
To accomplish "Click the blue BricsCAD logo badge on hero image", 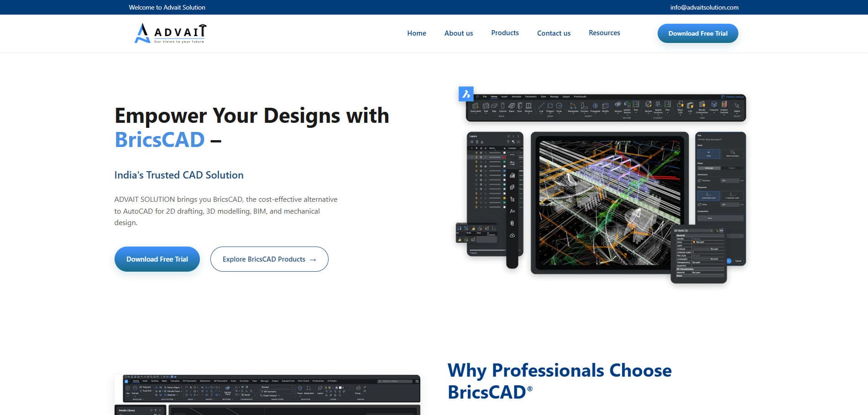I will point(466,94).
